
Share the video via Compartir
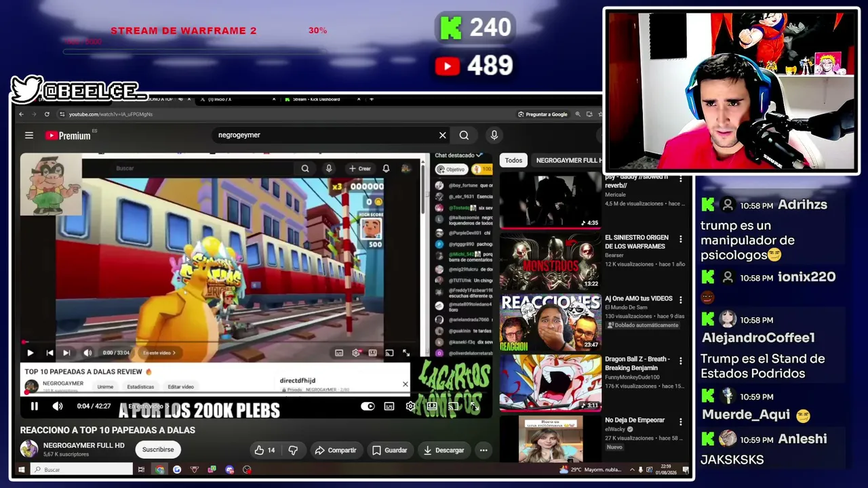[x=335, y=450]
